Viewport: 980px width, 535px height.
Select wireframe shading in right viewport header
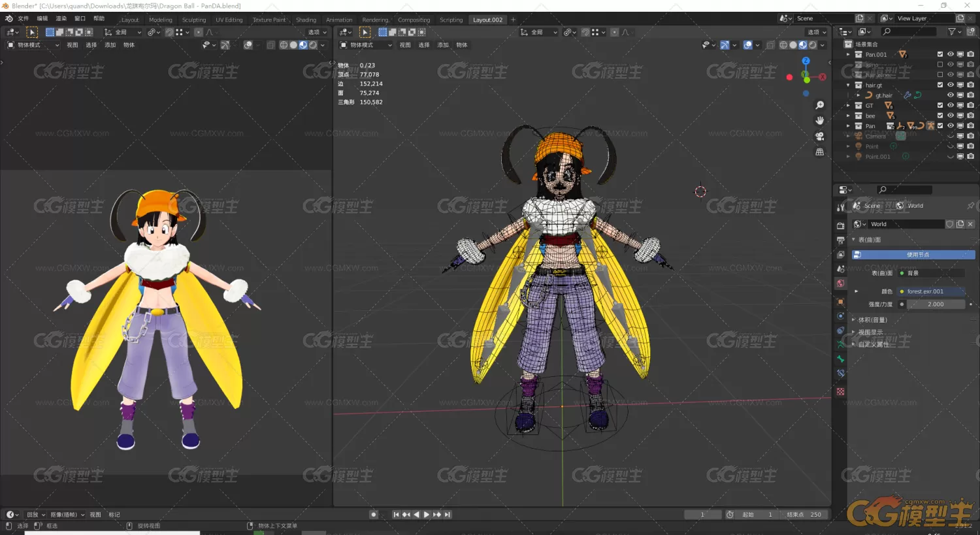point(783,45)
